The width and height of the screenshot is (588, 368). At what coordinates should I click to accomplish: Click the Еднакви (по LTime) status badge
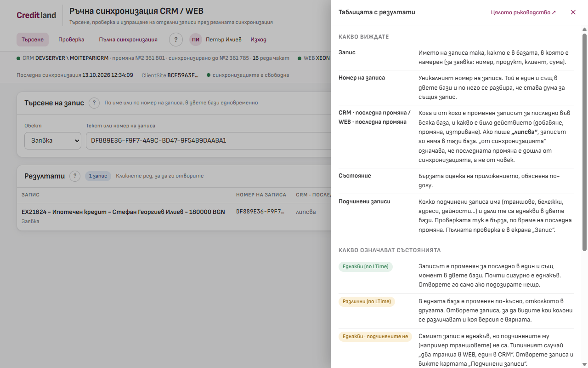pyautogui.click(x=366, y=267)
